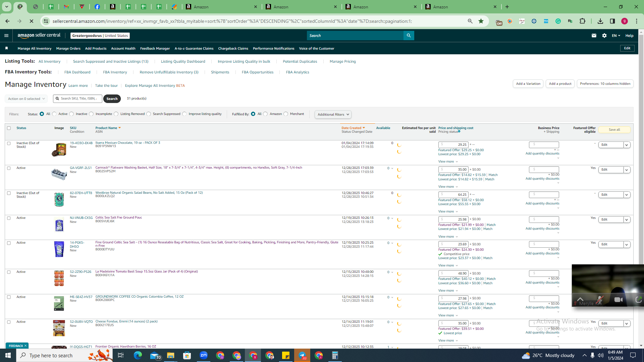Open Manage Orders menu

pyautogui.click(x=68, y=49)
